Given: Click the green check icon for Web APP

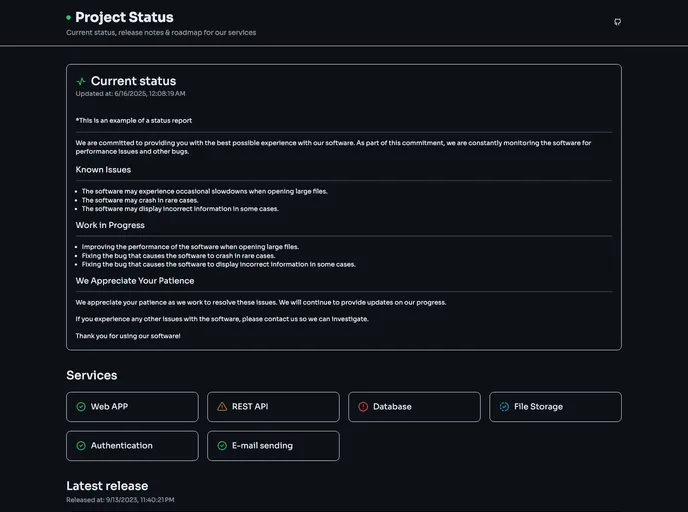Looking at the screenshot, I should [x=81, y=407].
